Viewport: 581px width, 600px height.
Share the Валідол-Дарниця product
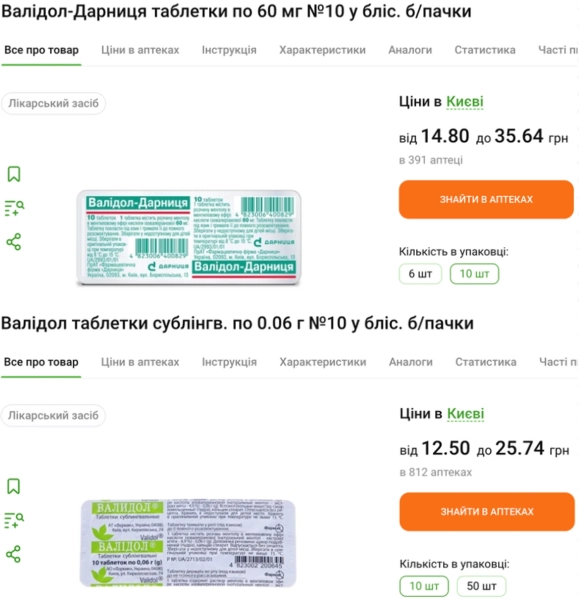[x=14, y=242]
